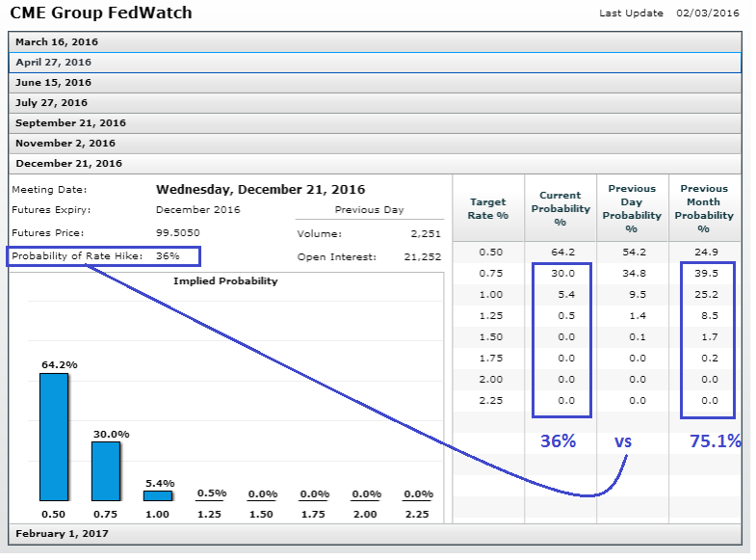Click the Previous Month Probability % column header
Screen dimensions: 756x560
[704, 209]
